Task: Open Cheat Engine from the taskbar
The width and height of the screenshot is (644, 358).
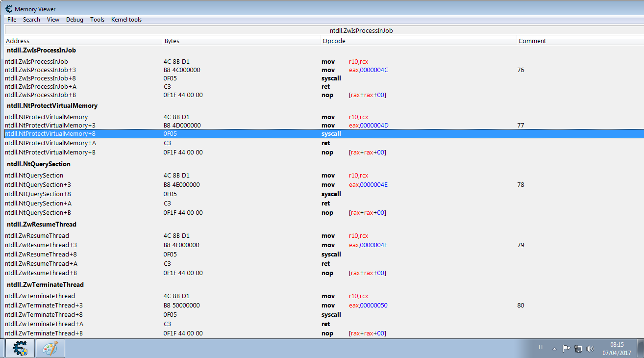Action: click(20, 348)
